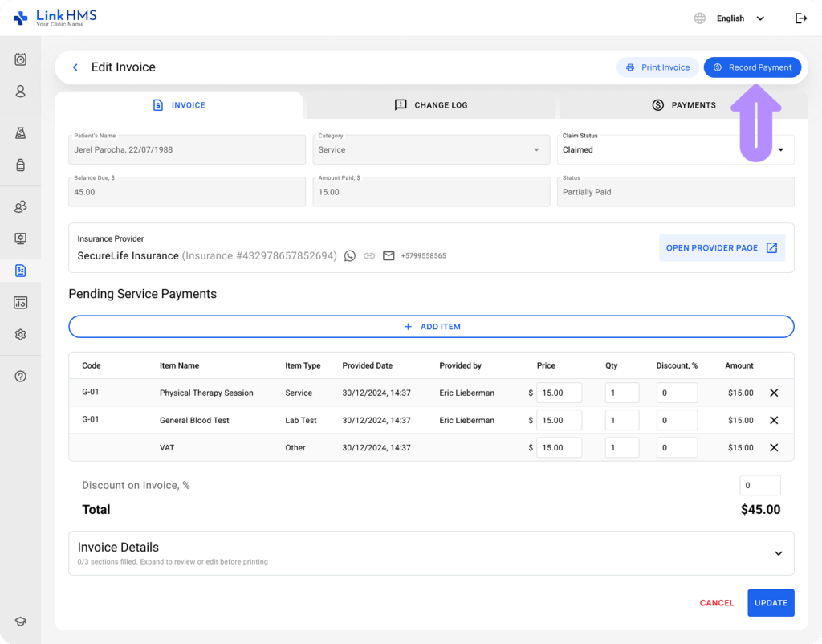
Task: Click the Record Payment button
Action: point(752,67)
